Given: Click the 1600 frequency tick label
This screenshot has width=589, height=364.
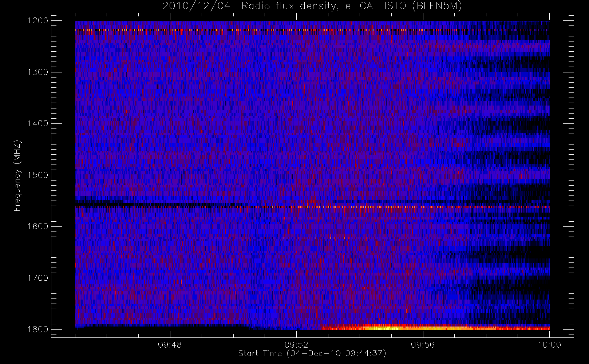Looking at the screenshot, I should coord(38,226).
